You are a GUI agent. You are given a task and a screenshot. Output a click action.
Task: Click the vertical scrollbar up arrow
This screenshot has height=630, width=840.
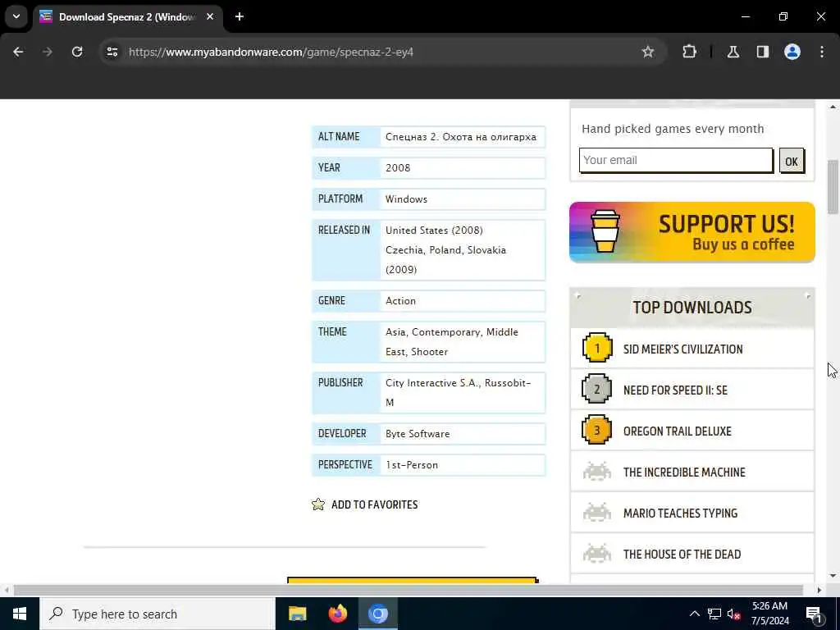(x=833, y=107)
